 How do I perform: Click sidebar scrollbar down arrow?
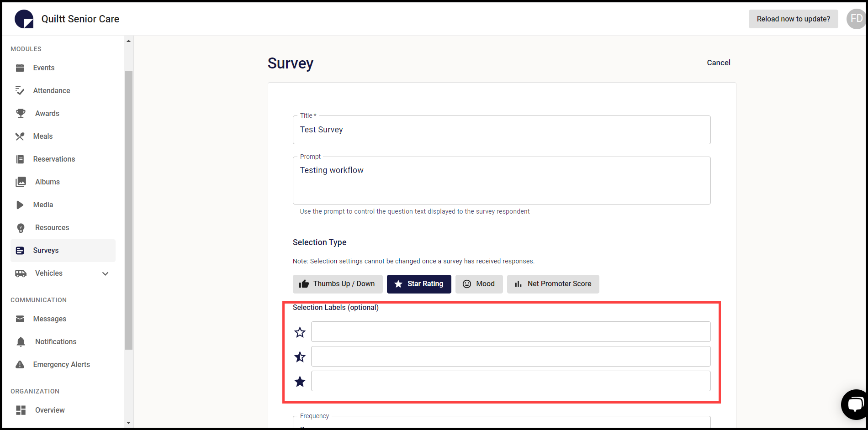[129, 423]
